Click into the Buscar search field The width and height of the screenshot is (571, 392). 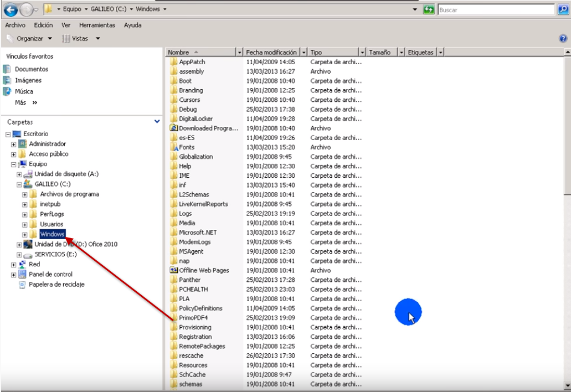point(494,10)
